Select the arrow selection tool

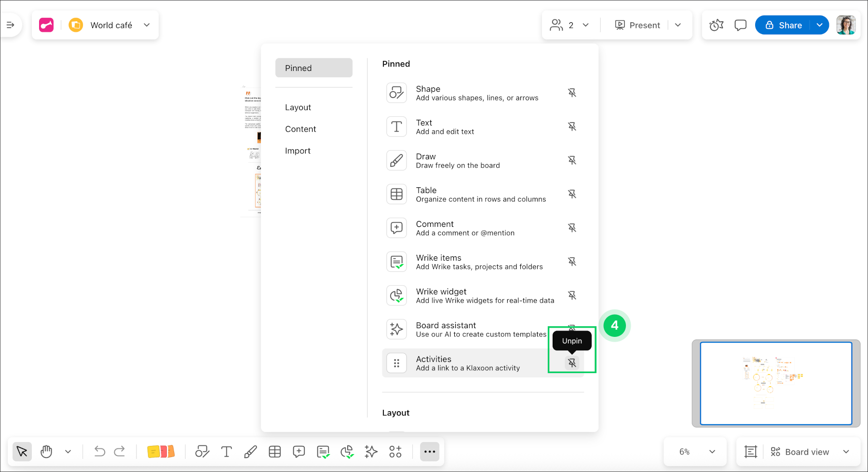pos(22,452)
